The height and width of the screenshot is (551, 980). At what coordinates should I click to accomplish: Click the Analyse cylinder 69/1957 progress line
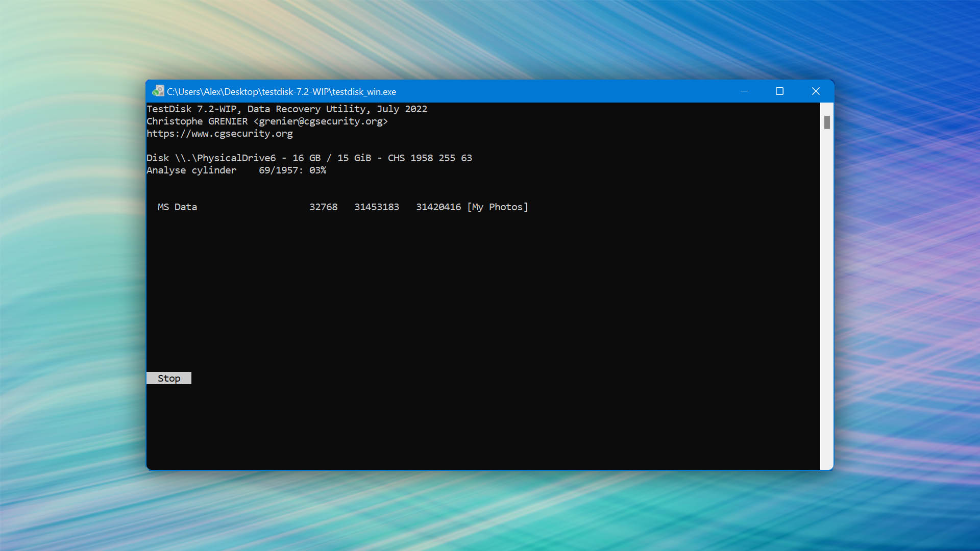(236, 170)
